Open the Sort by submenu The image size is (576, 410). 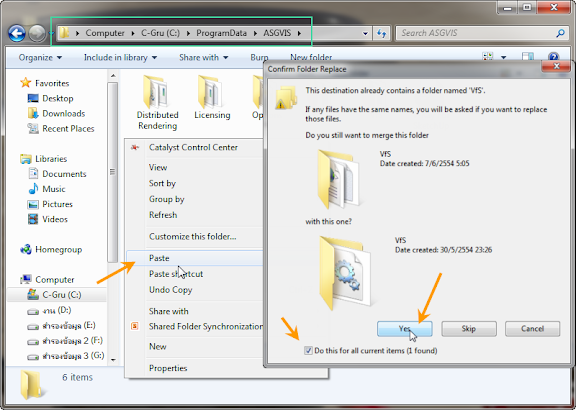pos(162,183)
